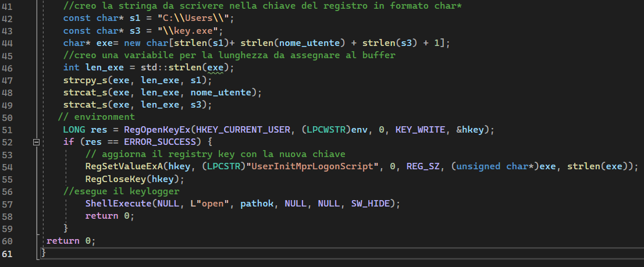Click the SW_HIDE constant
This screenshot has width=644, height=267.
tap(370, 204)
